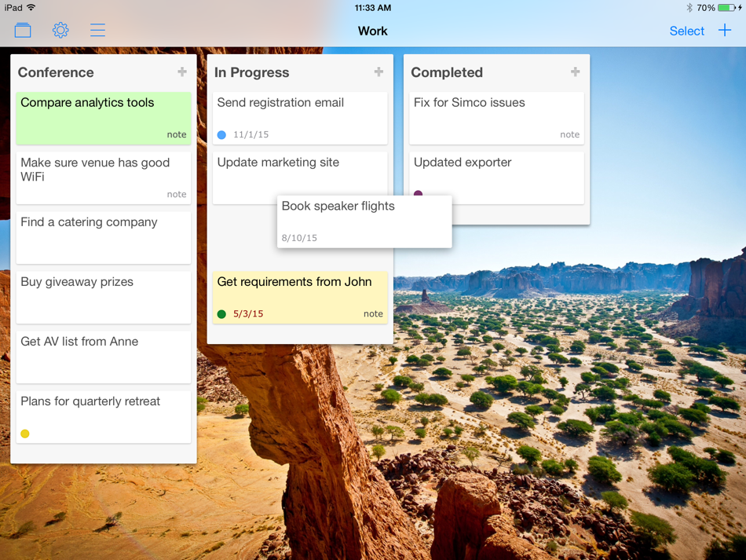Click blue label dot on registration email

[x=221, y=134]
